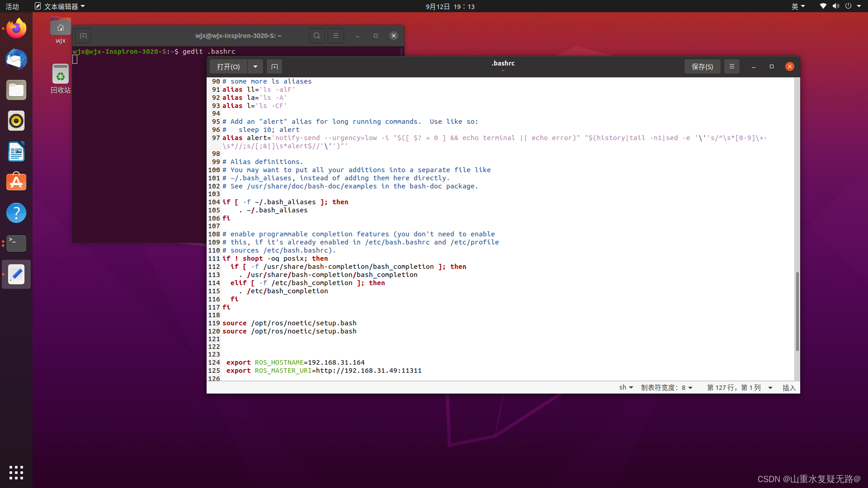
Task: Click volume icon in top bar
Action: [x=836, y=6]
